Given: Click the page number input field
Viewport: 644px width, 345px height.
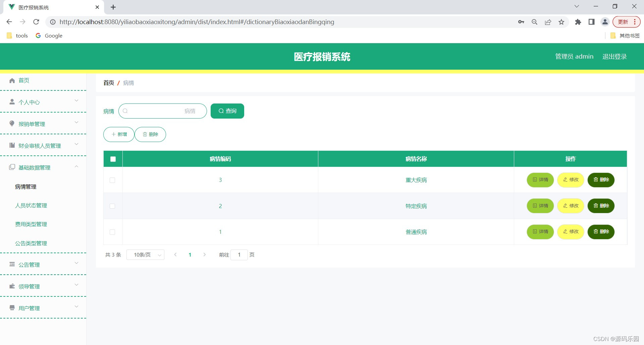Looking at the screenshot, I should point(239,255).
